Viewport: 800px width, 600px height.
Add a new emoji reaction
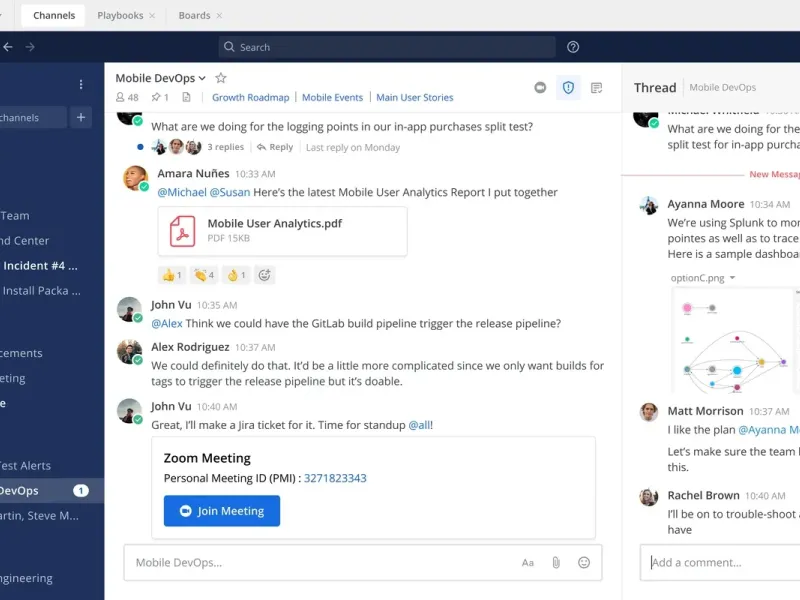point(264,276)
